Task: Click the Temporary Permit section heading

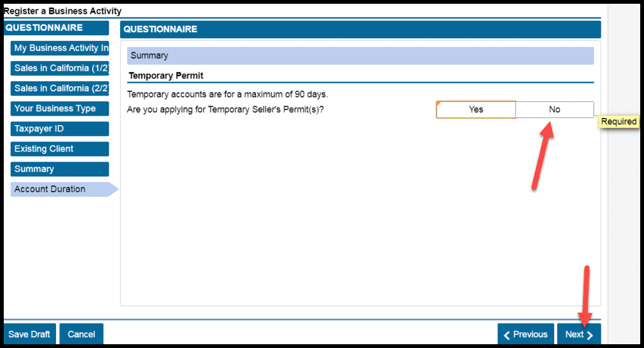Action: [166, 76]
